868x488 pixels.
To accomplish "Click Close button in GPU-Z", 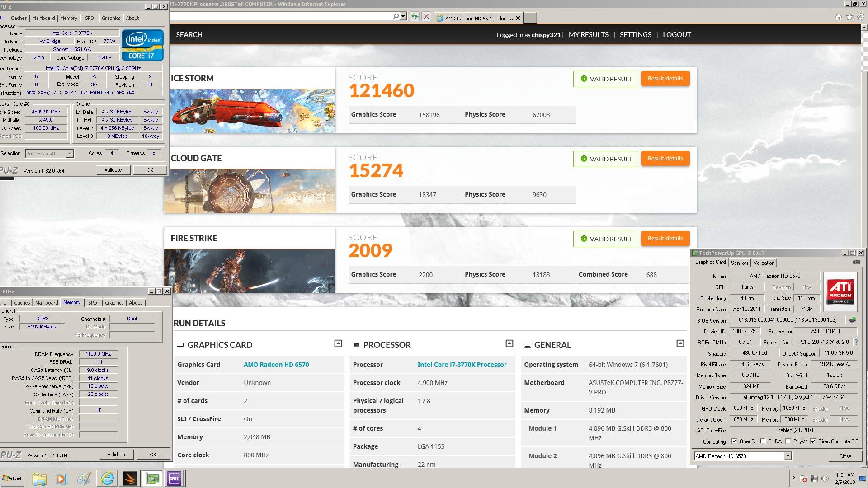I will 845,456.
